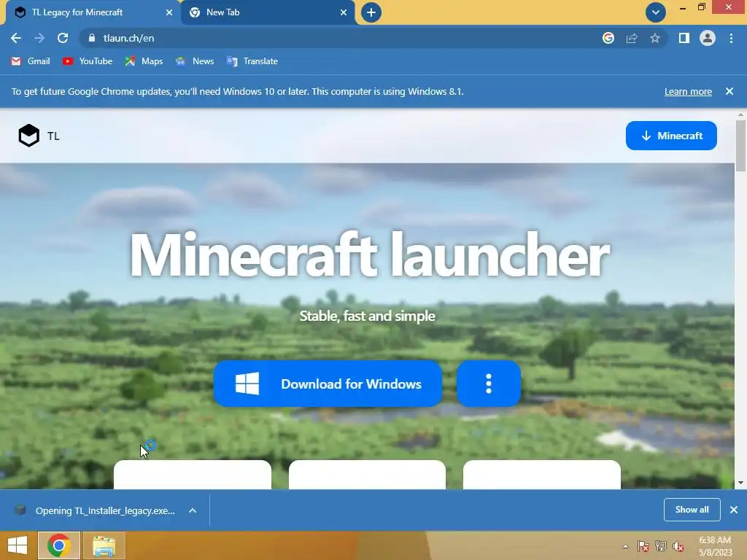The height and width of the screenshot is (560, 747).
Task: Click Show all downloads
Action: (x=692, y=510)
